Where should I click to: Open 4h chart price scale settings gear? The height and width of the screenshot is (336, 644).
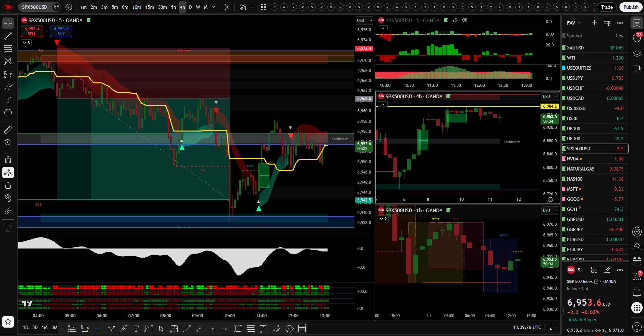click(550, 199)
